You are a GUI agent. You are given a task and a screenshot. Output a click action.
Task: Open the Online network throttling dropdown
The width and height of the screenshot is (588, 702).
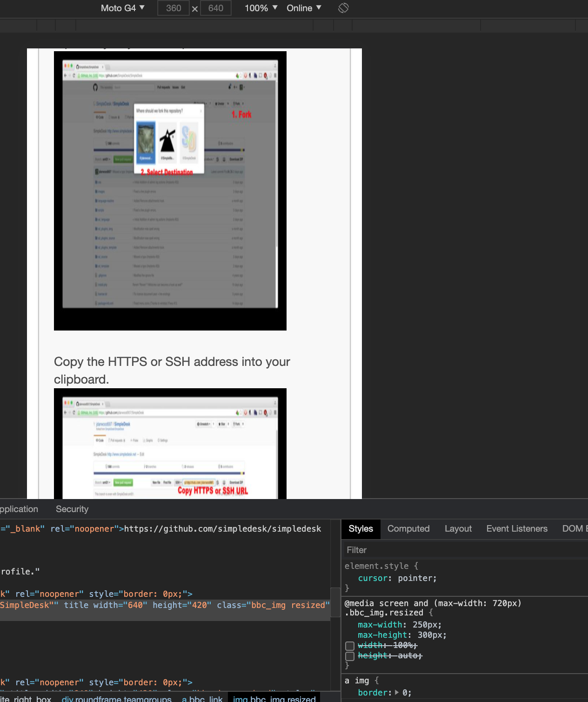tap(303, 8)
